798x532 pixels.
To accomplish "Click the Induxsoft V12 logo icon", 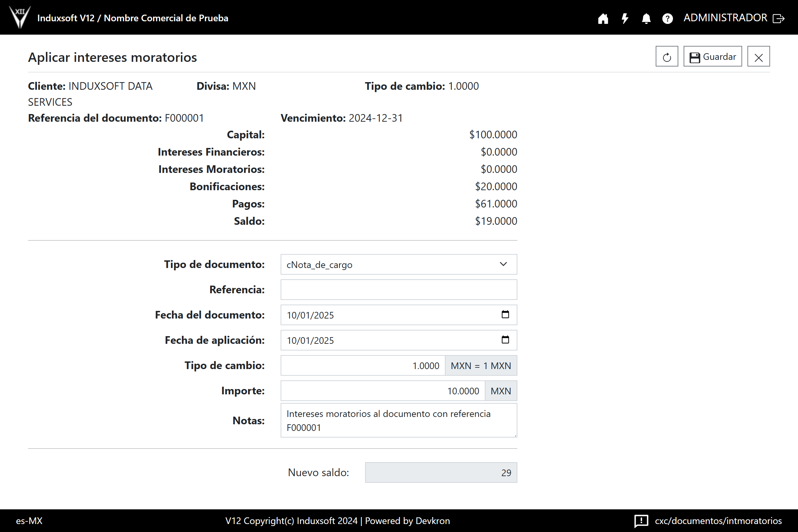I will pyautogui.click(x=20, y=17).
